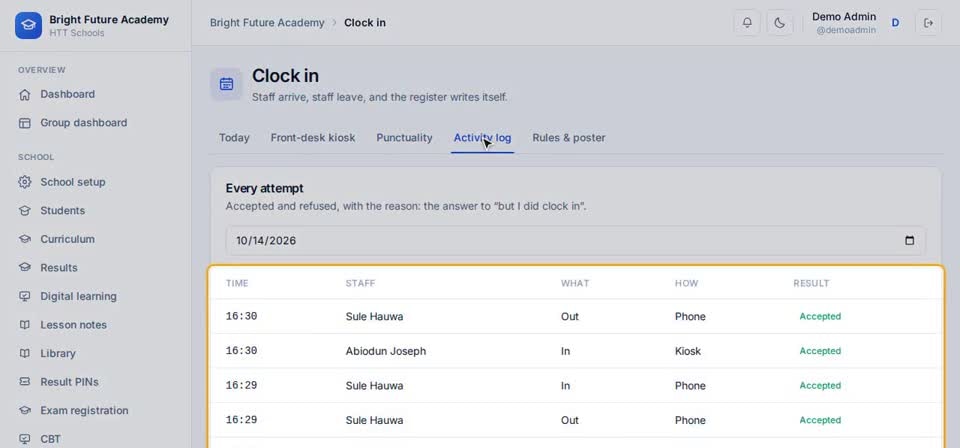Go to Lesson notes

pos(73,325)
